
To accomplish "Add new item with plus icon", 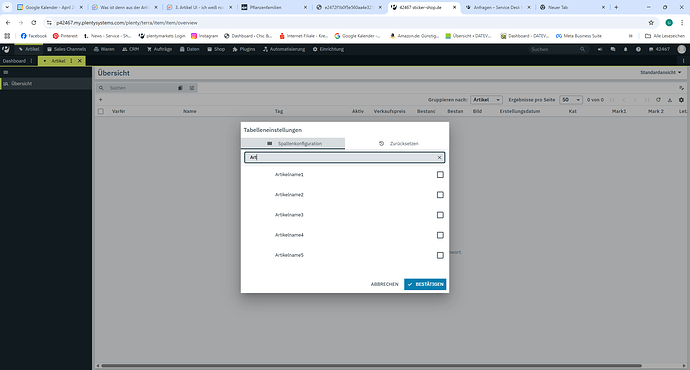I will click(101, 100).
